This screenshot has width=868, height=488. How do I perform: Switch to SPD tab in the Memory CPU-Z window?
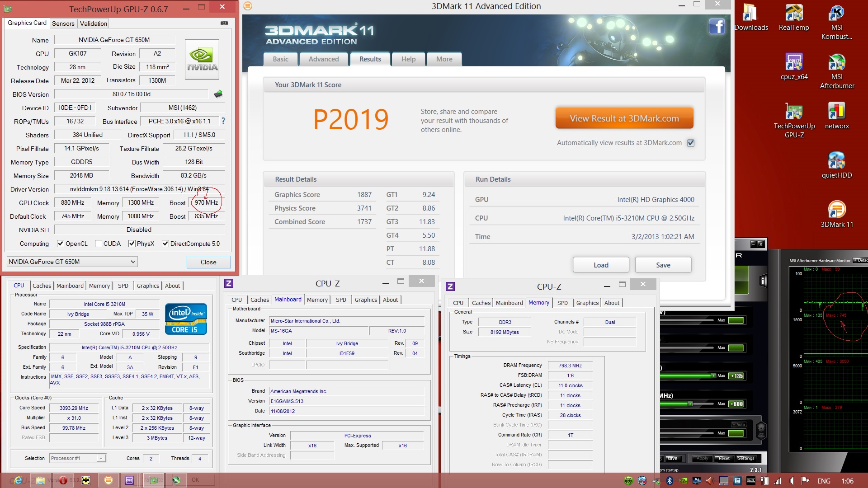pyautogui.click(x=562, y=303)
